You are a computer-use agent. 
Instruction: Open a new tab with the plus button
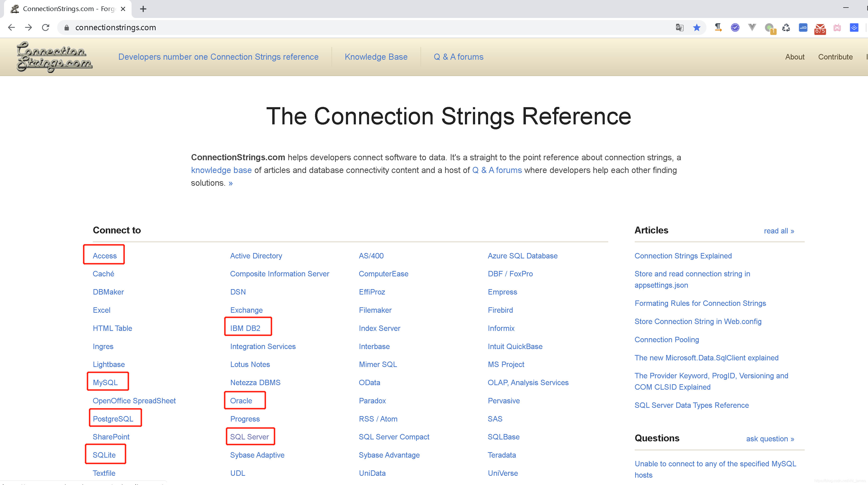pos(143,9)
